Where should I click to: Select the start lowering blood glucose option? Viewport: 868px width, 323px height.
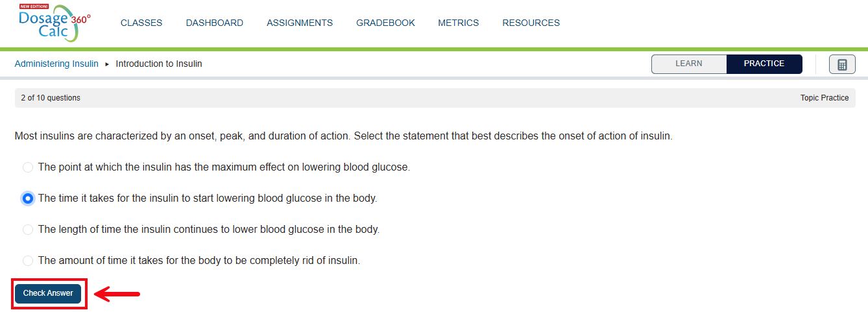(x=28, y=198)
